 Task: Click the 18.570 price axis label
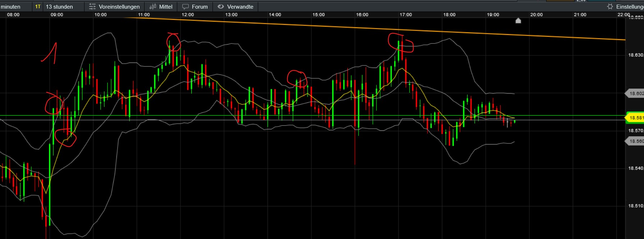point(636,130)
